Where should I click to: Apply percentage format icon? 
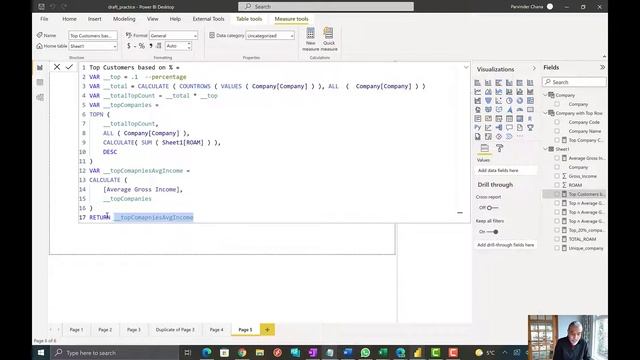click(142, 46)
